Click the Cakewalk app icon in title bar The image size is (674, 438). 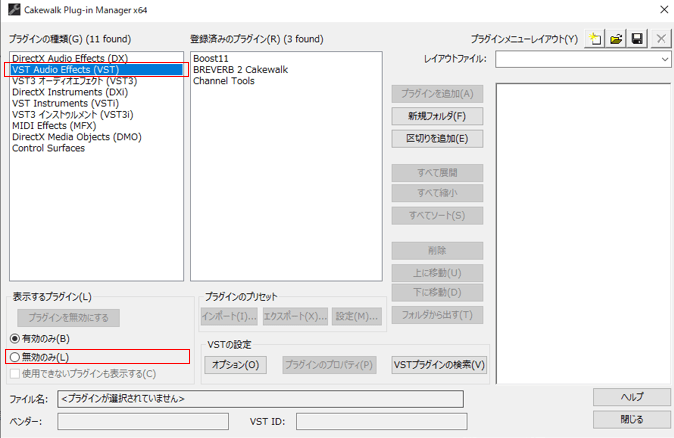tap(14, 9)
